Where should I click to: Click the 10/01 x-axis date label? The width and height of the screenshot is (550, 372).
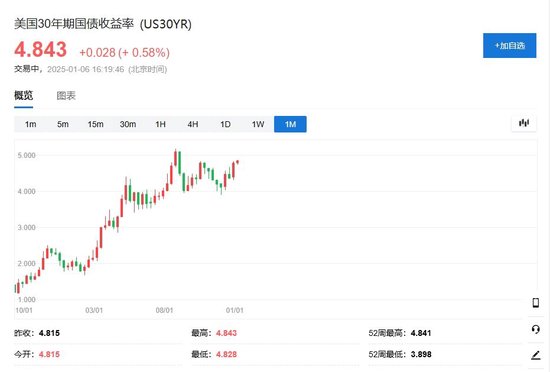[24, 310]
